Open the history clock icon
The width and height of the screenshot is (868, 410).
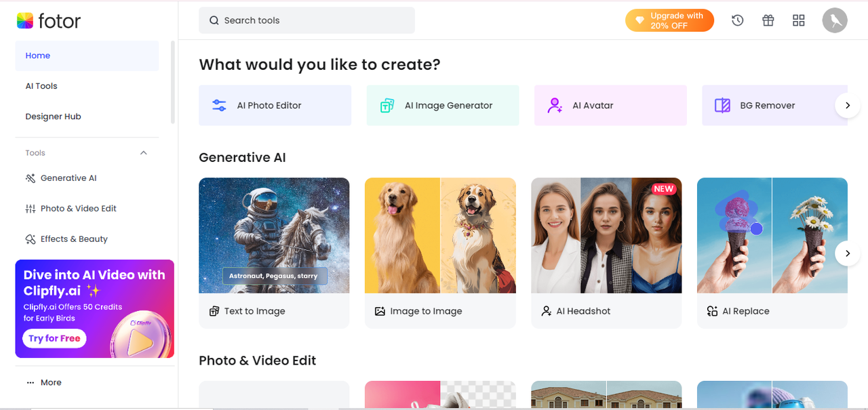click(x=738, y=20)
